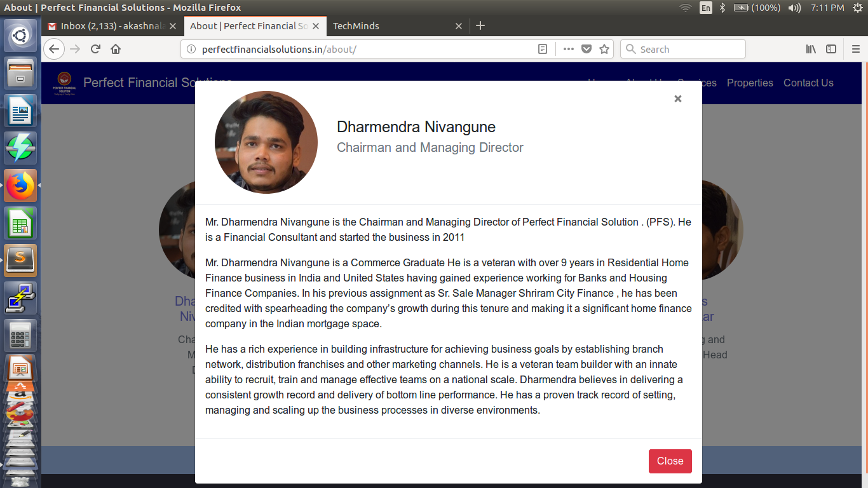This screenshot has width=868, height=488.
Task: Bookmark this page with the star
Action: pos(604,49)
